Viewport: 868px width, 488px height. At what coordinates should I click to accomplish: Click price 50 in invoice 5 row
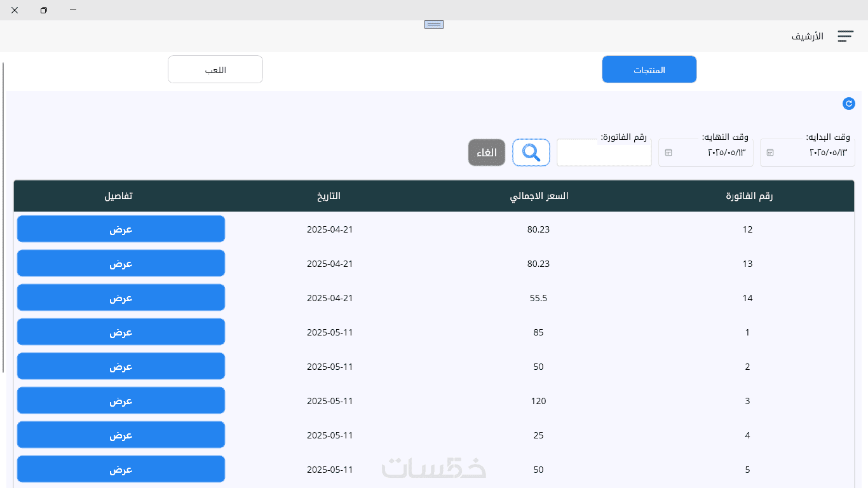(x=538, y=470)
